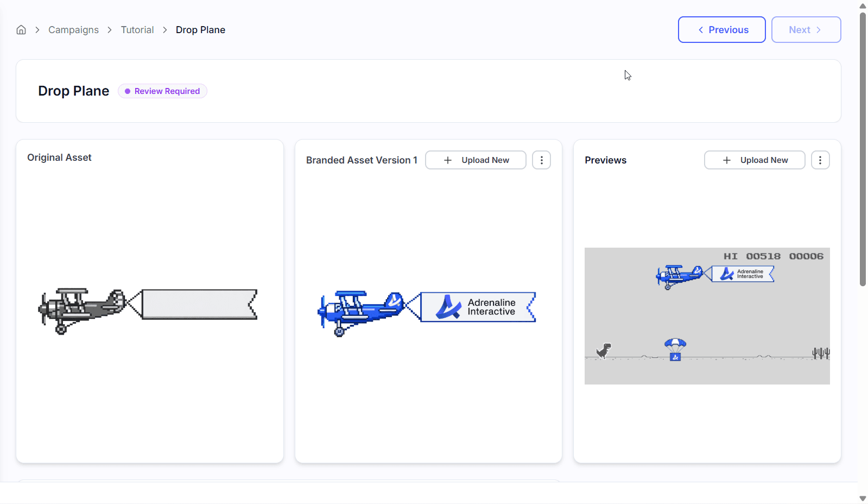Screen dimensions: 868x504
Task: Click the Previous button
Action: pyautogui.click(x=721, y=30)
